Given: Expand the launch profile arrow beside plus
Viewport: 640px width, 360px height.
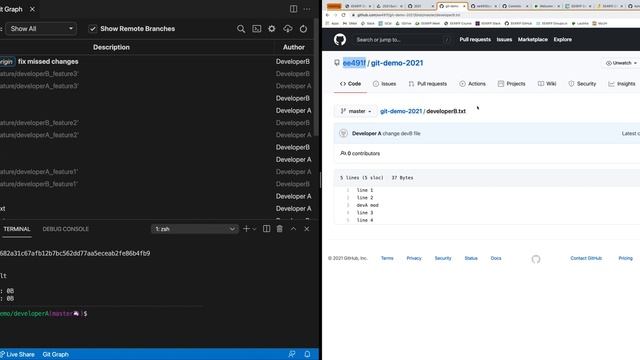Looking at the screenshot, I should pos(255,229).
